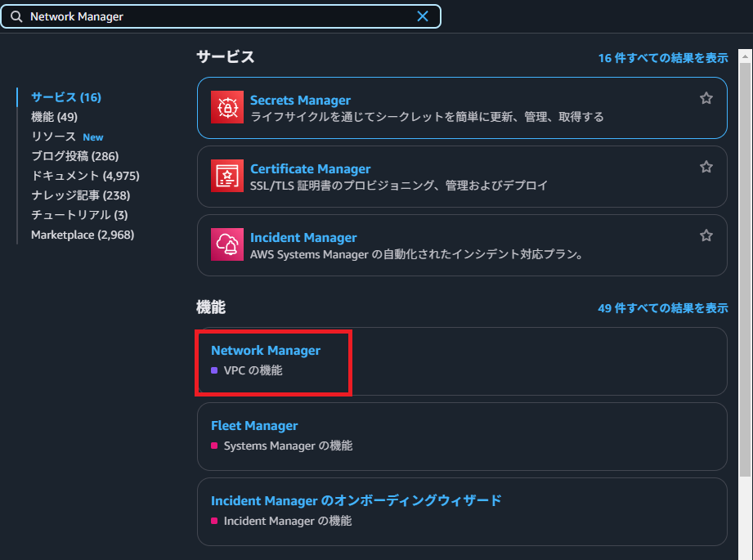Clear the Network Manager search text
Screen dimensions: 753x560
(x=423, y=16)
